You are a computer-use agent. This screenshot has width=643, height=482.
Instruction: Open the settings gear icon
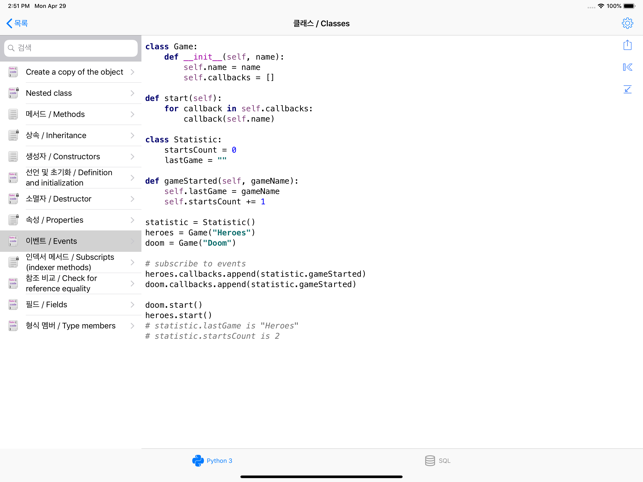click(627, 23)
